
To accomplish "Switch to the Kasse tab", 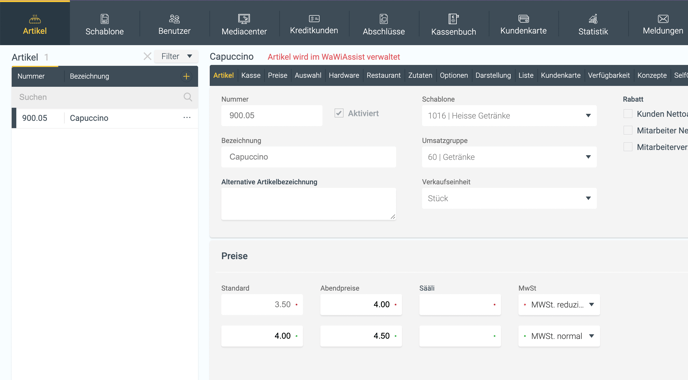I will (x=251, y=75).
